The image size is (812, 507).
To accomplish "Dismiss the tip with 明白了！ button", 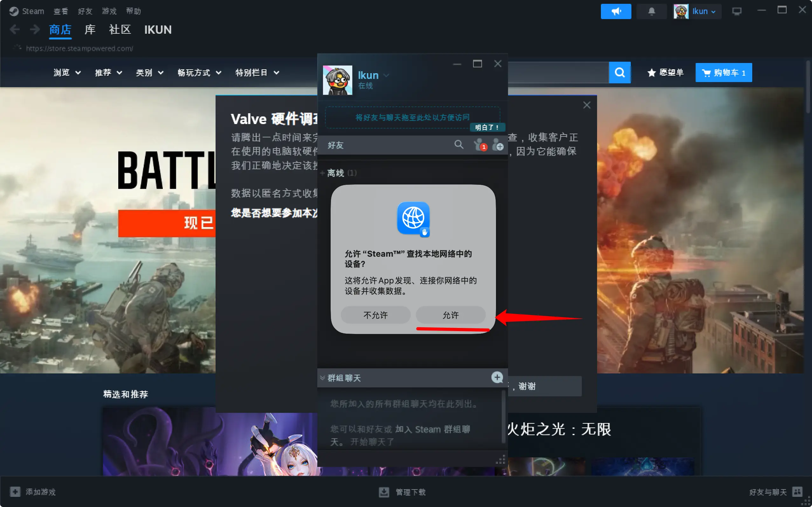I will (x=487, y=128).
